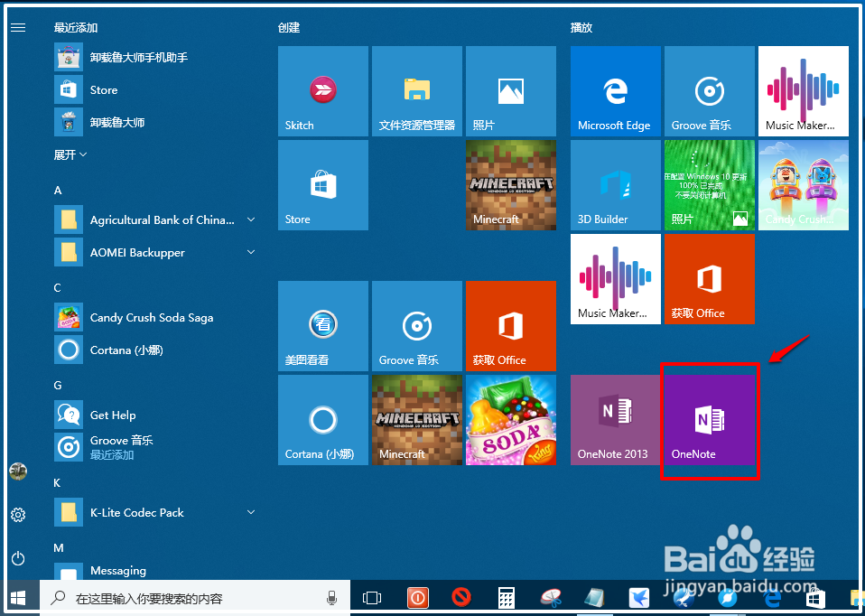Click 获取 Office tile in 创建 group
The image size is (865, 616).
510,326
